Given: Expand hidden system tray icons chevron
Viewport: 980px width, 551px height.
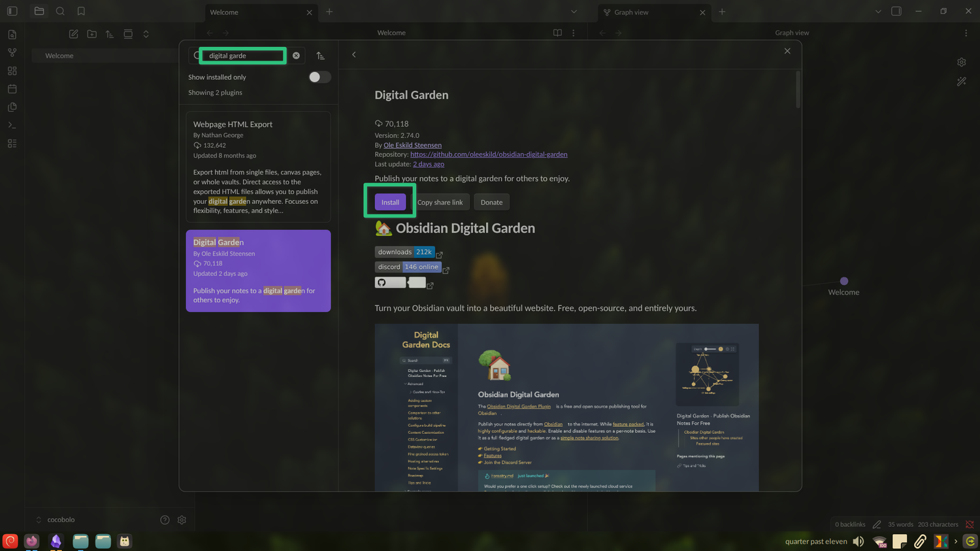Looking at the screenshot, I should (956, 541).
